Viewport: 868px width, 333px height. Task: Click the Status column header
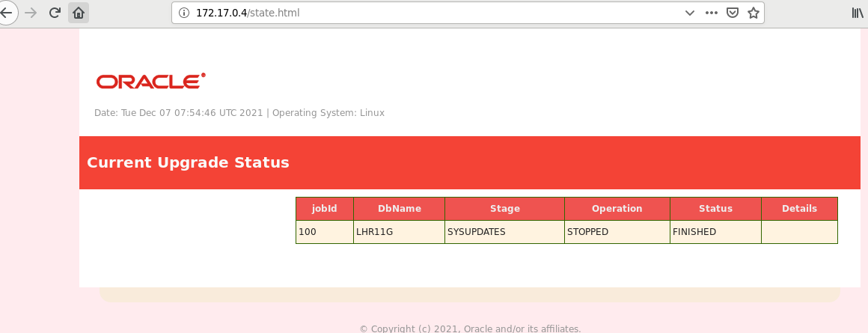click(x=716, y=209)
